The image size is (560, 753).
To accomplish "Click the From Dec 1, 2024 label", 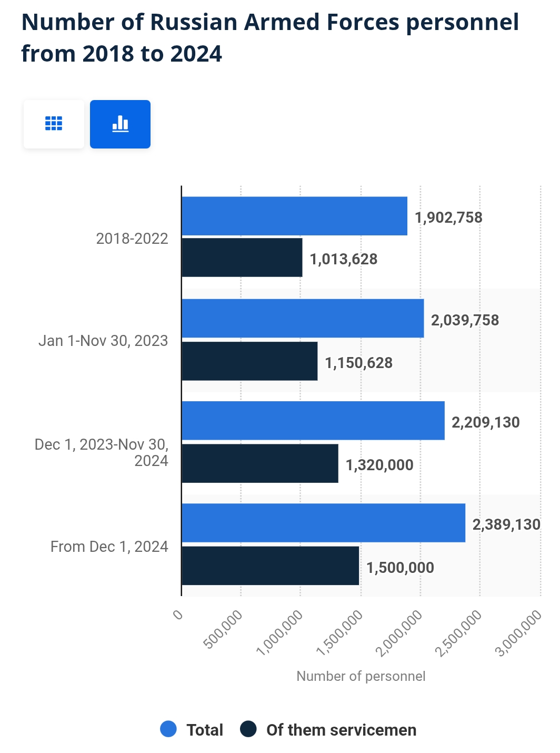I will 109,547.
